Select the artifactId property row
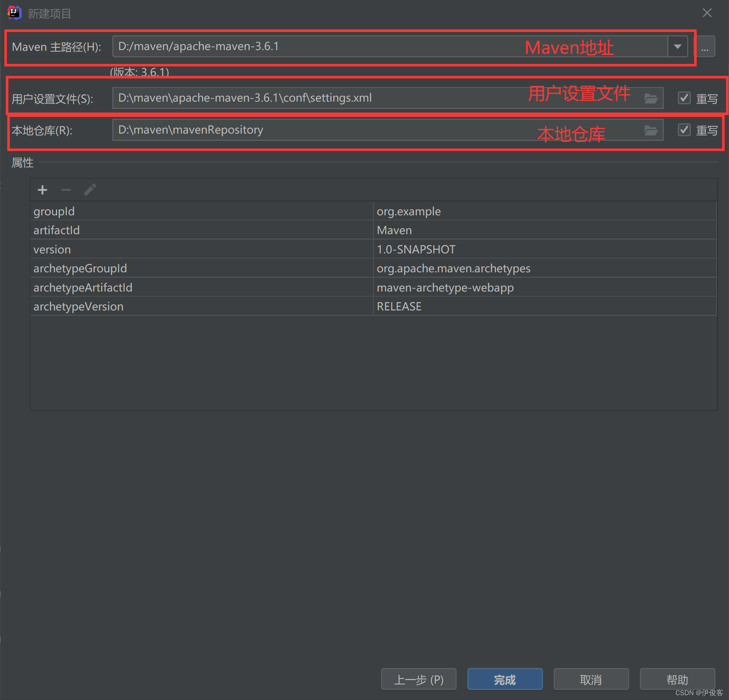729x700 pixels. pos(373,230)
